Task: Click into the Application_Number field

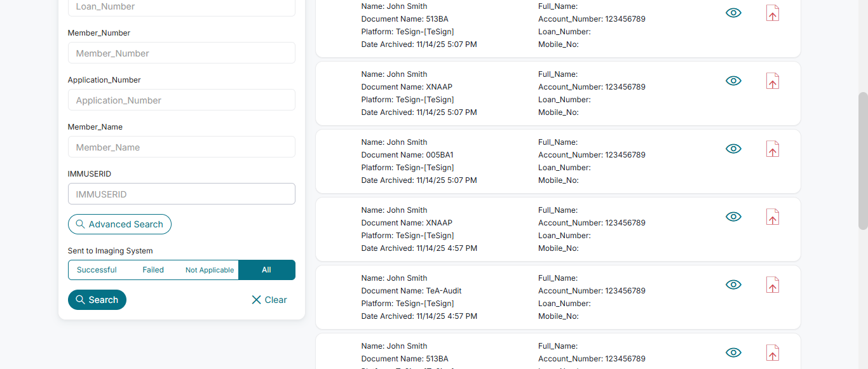Action: [x=182, y=100]
